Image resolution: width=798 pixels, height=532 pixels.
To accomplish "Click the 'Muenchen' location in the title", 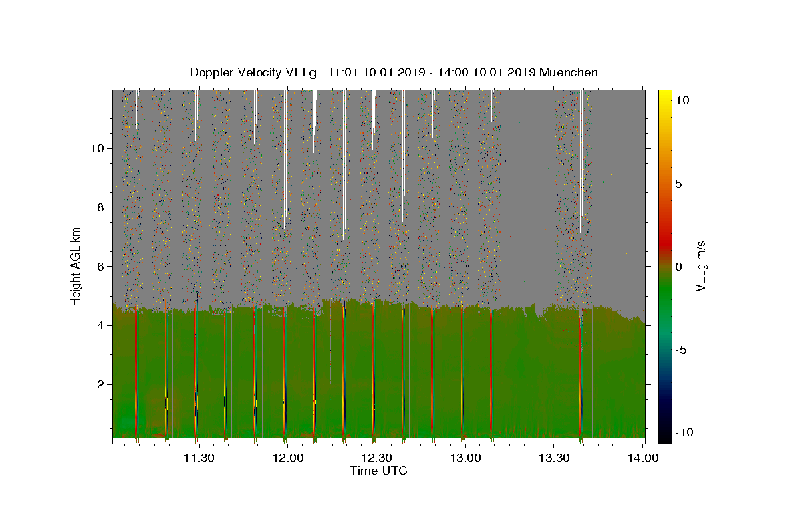I will coord(569,72).
